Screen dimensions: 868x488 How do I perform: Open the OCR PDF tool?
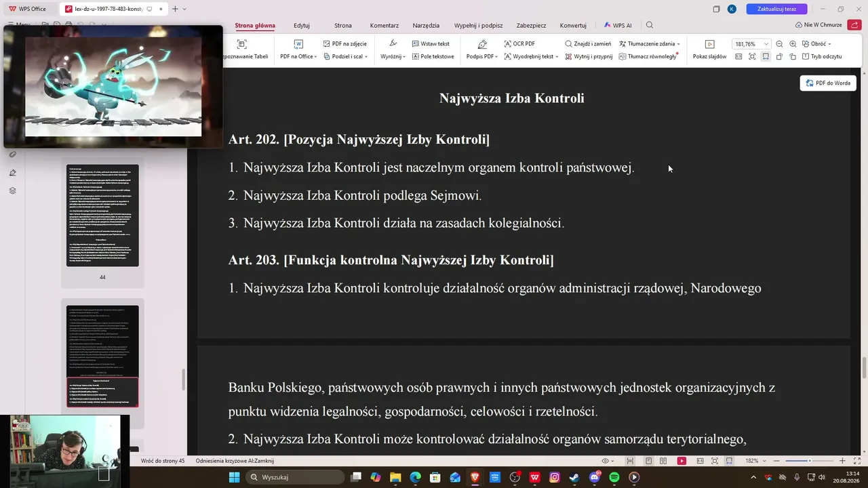[519, 43]
